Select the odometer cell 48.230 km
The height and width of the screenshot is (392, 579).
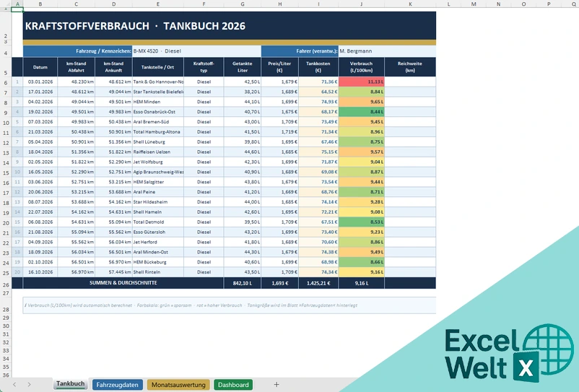point(76,82)
